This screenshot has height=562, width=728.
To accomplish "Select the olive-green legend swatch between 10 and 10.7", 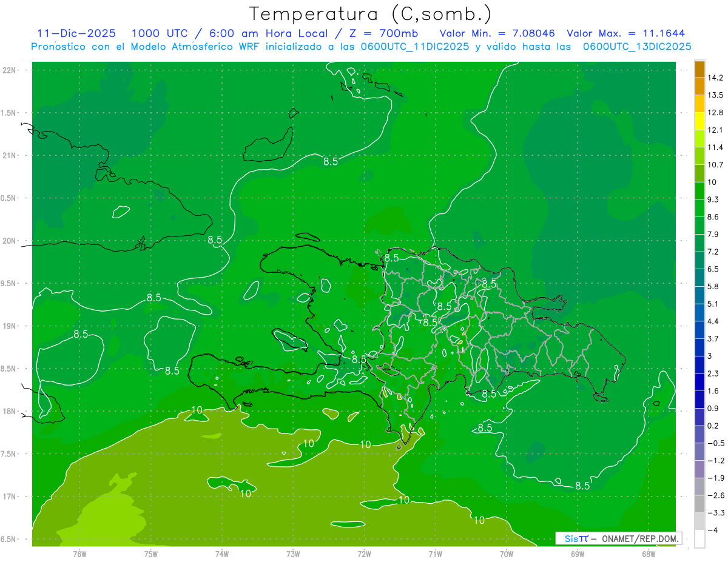I will pyautogui.click(x=699, y=173).
